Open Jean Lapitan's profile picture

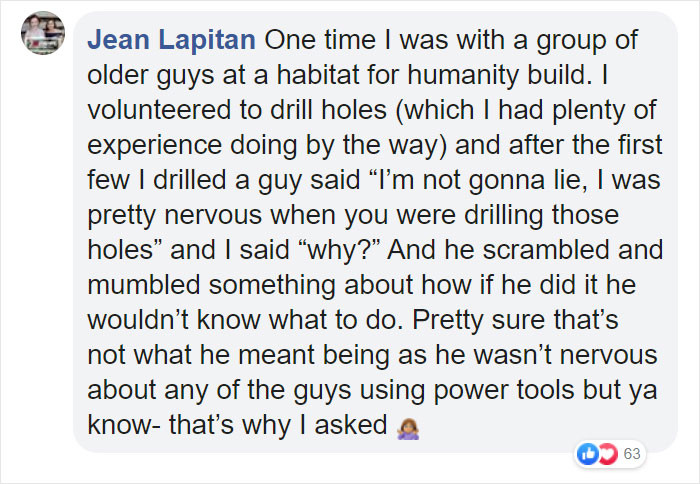click(42, 34)
